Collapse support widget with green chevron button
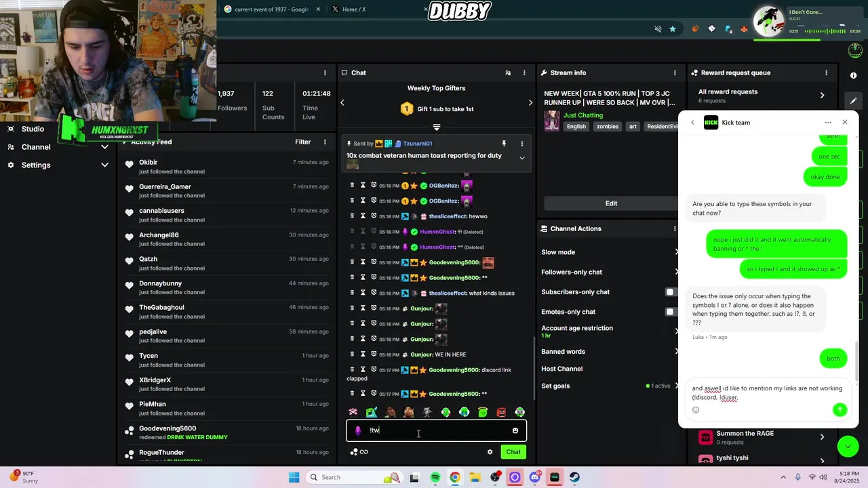Screen dimensions: 868x488 847,445
